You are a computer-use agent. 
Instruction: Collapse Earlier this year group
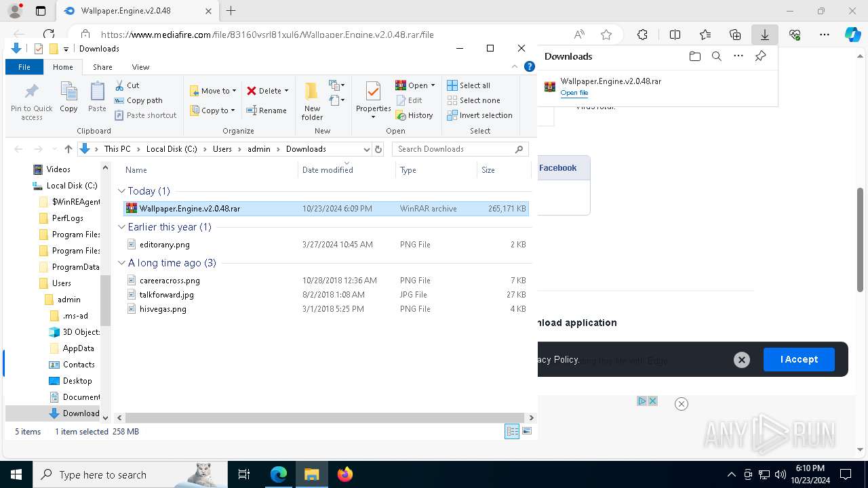pos(122,227)
